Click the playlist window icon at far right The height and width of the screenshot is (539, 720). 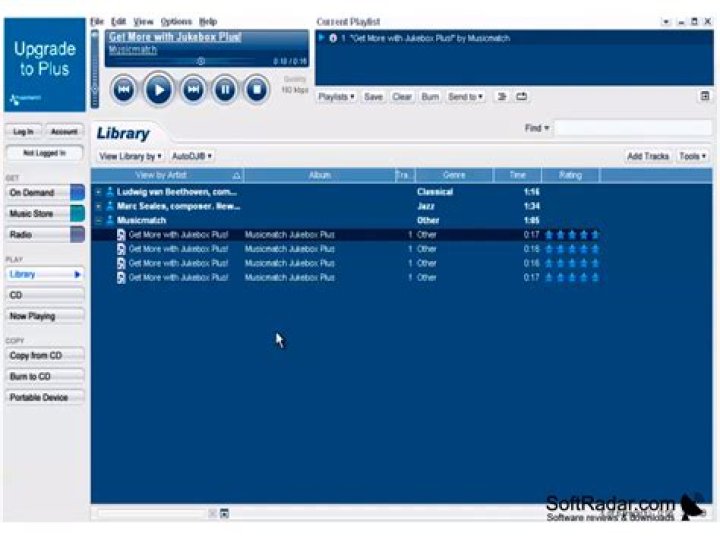click(705, 96)
